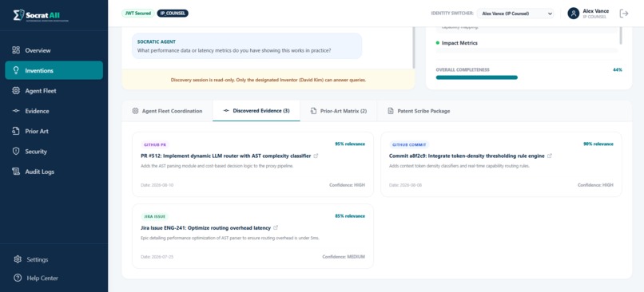Open the Evidence section
The image size is (644, 292).
(x=54, y=111)
